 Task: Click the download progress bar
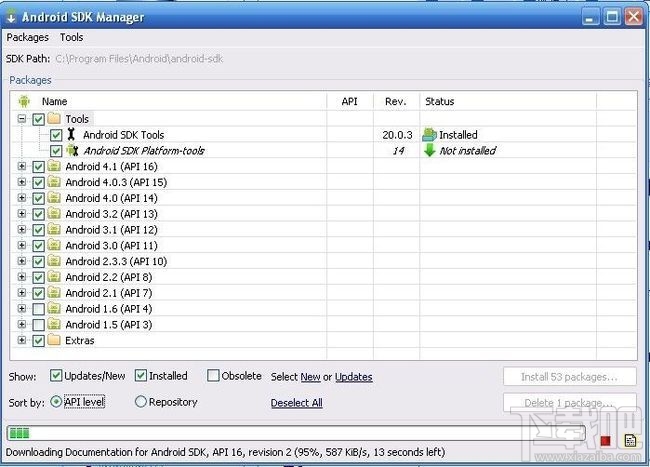296,433
